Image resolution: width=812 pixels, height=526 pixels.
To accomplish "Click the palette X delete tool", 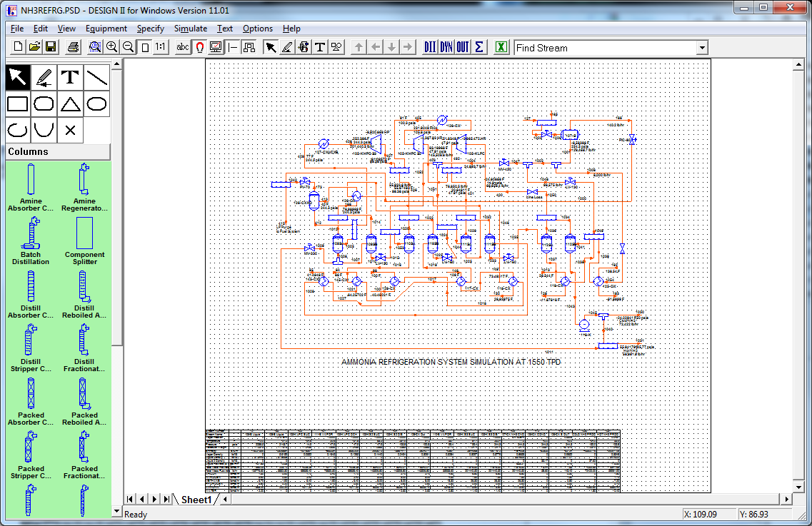I will (x=71, y=130).
